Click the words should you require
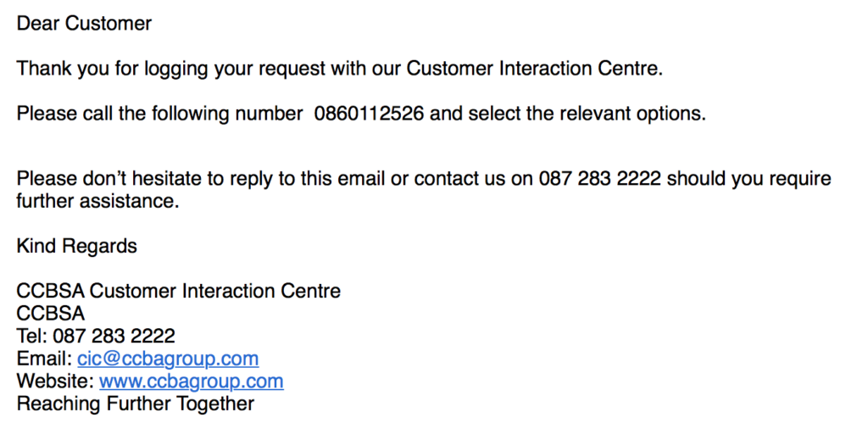 [x=749, y=179]
